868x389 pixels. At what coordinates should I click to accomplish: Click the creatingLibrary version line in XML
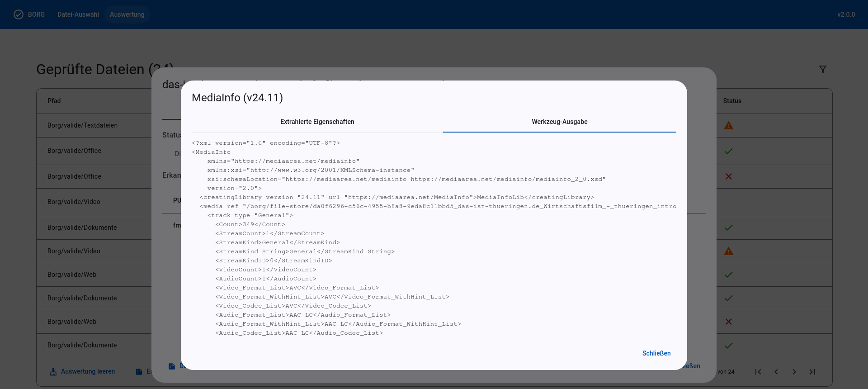point(397,197)
